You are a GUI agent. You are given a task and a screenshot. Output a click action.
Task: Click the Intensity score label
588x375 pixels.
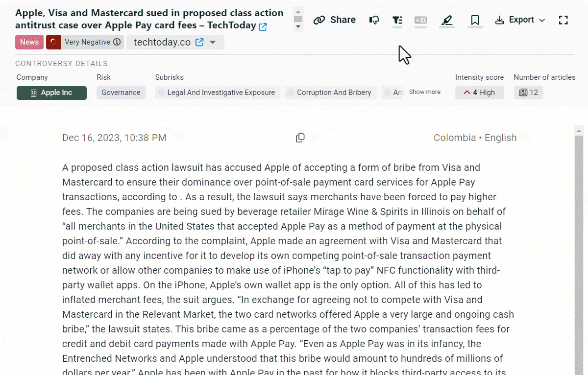click(479, 77)
